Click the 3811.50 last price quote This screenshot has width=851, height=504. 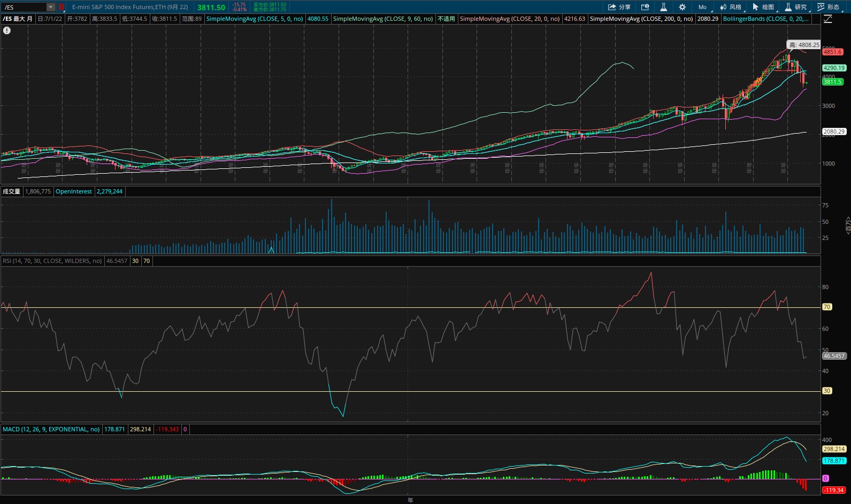tap(211, 7)
